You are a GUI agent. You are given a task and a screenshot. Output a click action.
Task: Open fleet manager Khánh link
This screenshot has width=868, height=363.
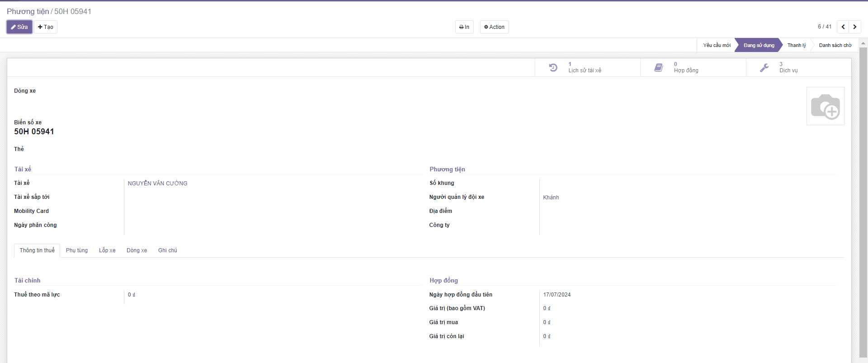click(x=551, y=198)
